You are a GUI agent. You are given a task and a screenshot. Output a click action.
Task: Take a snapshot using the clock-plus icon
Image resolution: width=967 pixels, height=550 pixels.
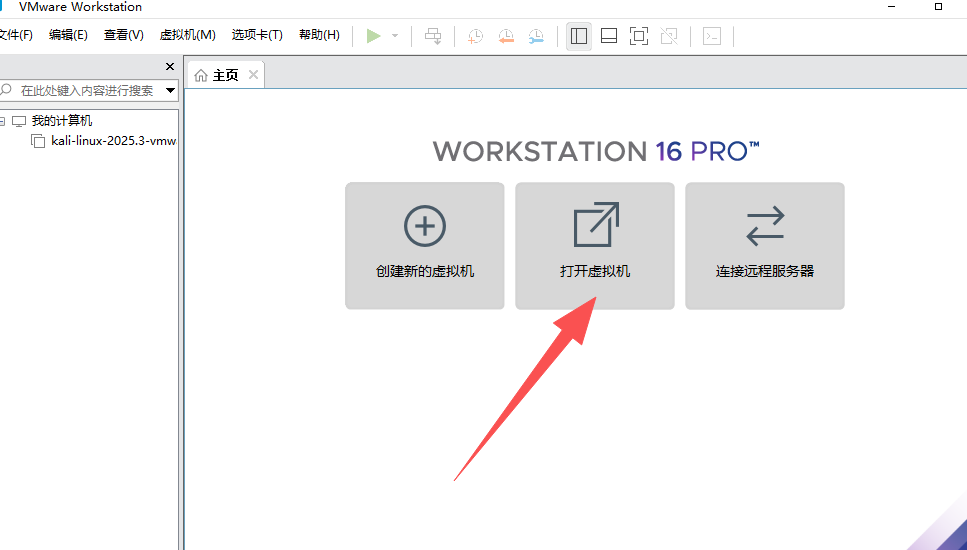pyautogui.click(x=475, y=36)
